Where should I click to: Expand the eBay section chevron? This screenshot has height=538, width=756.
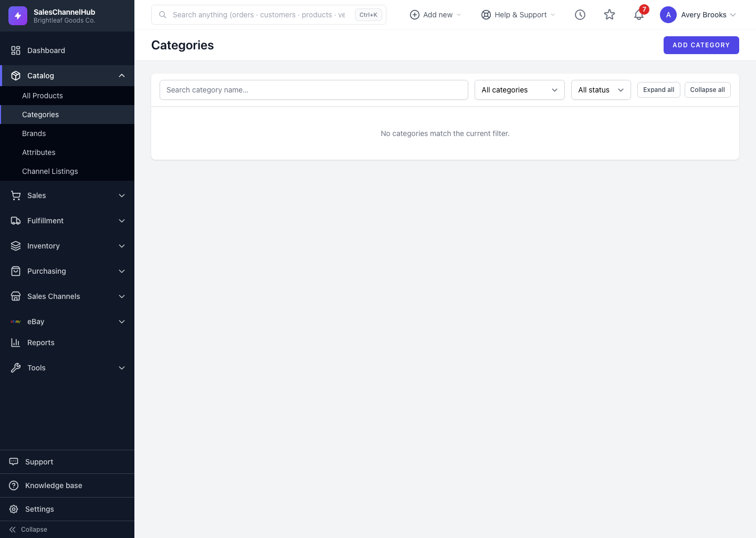pos(122,322)
